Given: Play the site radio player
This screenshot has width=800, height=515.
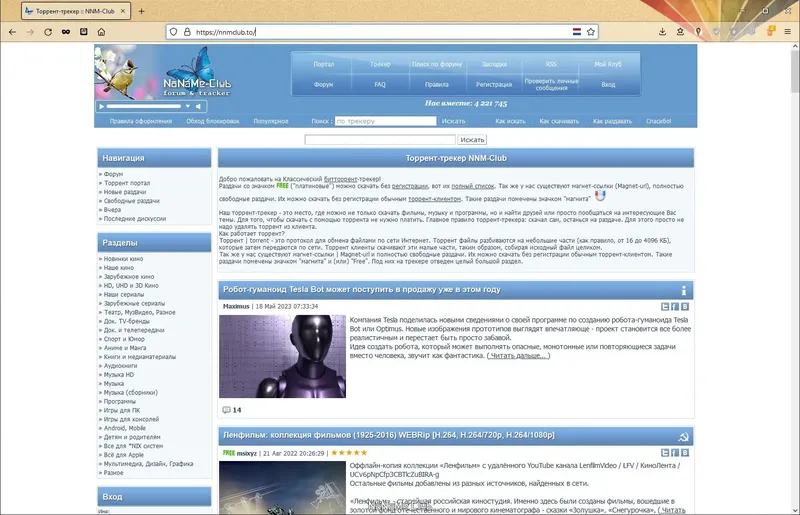Looking at the screenshot, I should [102, 106].
